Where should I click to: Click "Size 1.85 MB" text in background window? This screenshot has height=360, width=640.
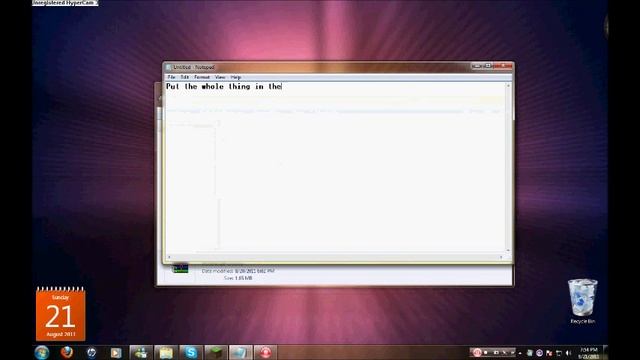point(238,278)
